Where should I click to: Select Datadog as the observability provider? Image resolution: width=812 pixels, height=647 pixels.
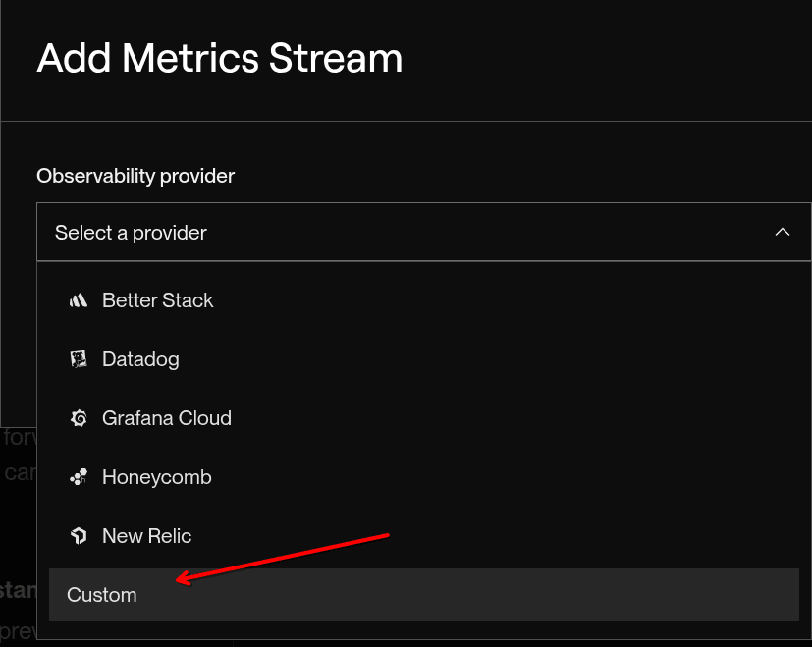140,359
